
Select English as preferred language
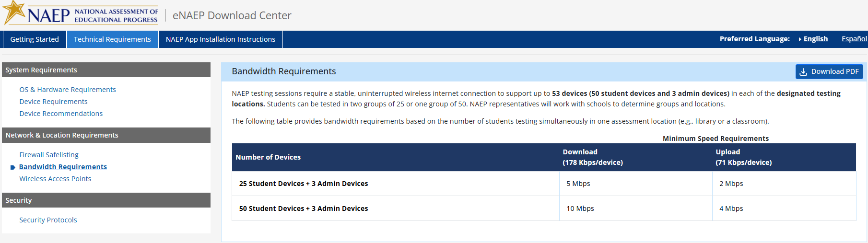(x=815, y=39)
